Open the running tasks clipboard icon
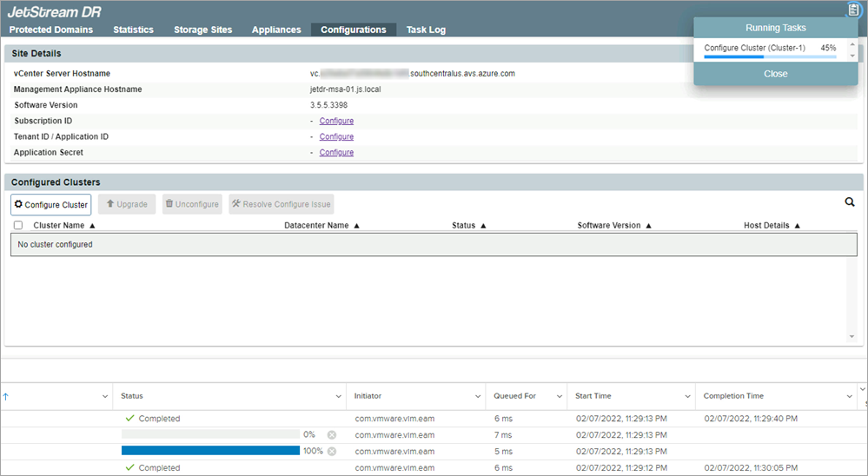 pos(852,10)
